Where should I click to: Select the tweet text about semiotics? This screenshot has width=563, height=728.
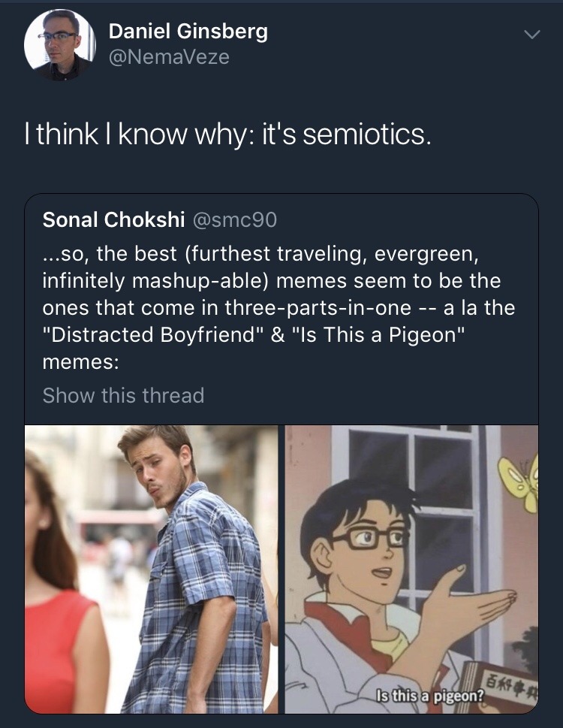click(x=227, y=134)
